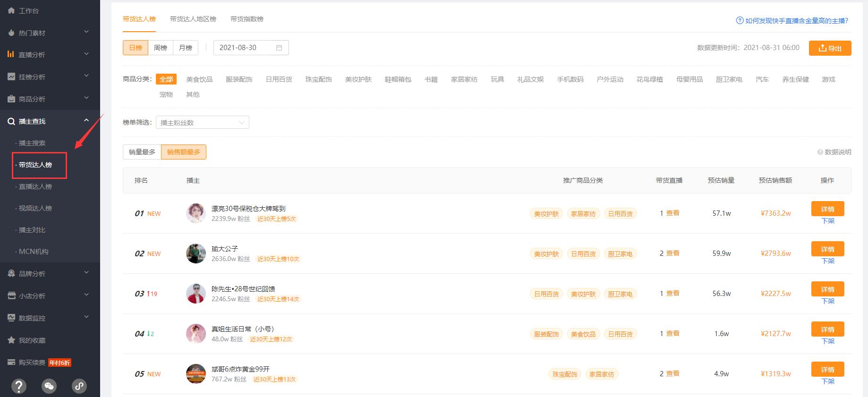This screenshot has width=868, height=397.
Task: Expand the 挂榜分析 sidebar menu
Action: tap(86, 76)
